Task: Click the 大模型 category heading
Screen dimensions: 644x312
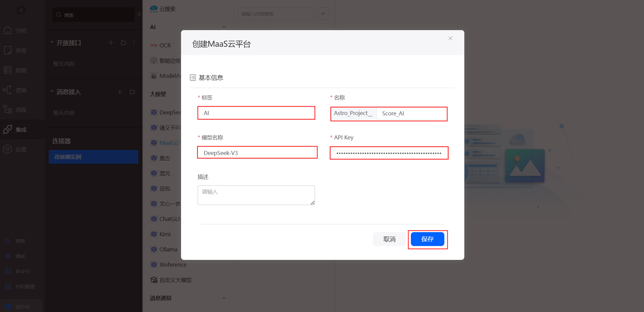Action: (158, 94)
